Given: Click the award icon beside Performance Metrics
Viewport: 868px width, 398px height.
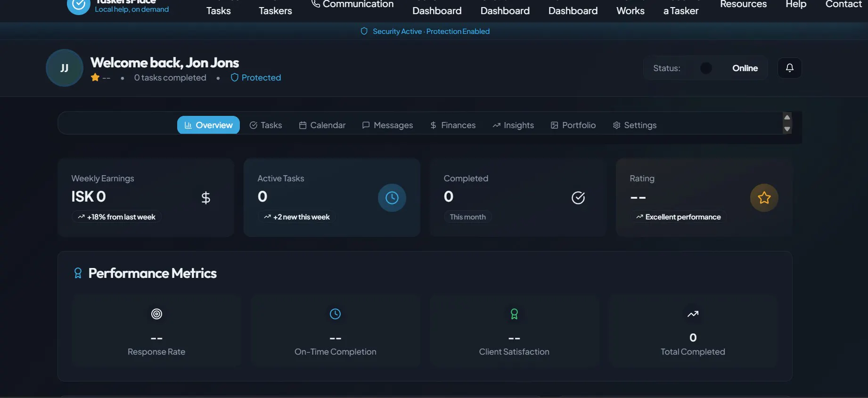Looking at the screenshot, I should tap(78, 273).
